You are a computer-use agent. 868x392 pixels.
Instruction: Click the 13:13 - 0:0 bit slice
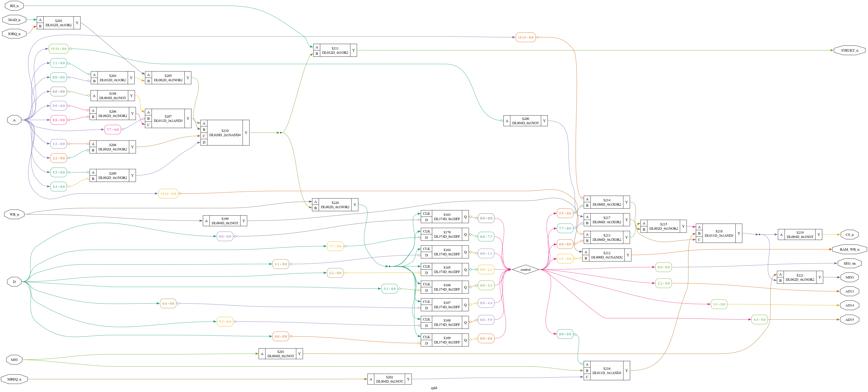pyautogui.click(x=525, y=38)
